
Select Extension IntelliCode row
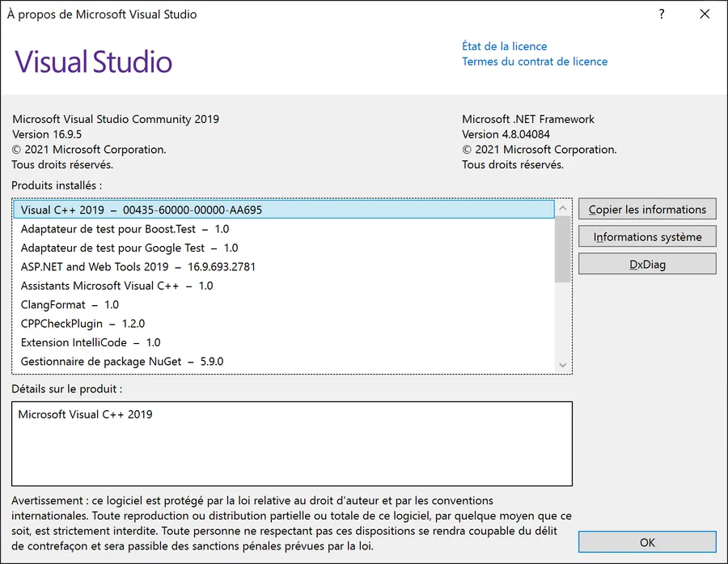click(x=284, y=342)
